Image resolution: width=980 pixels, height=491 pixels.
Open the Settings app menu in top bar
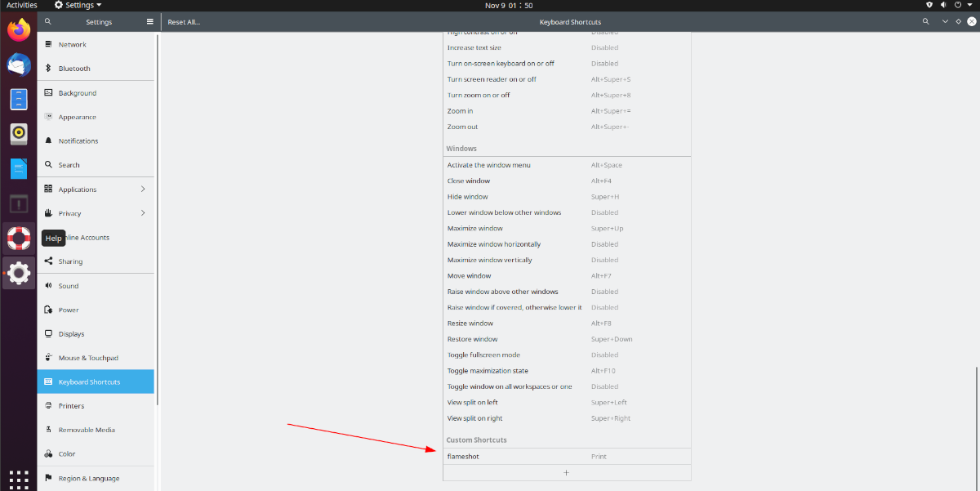pos(78,5)
